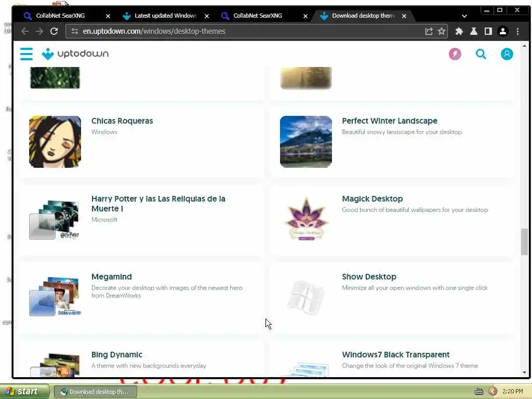Open the Bing Dynamic link
This screenshot has height=399, width=532.
(117, 355)
